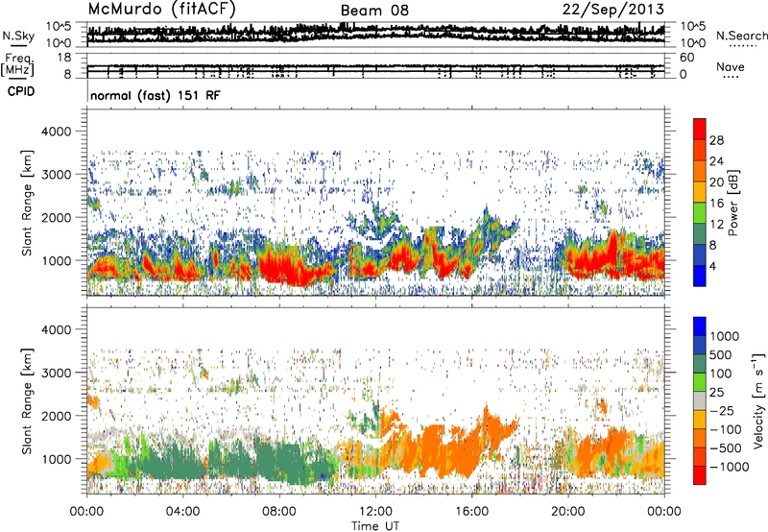This screenshot has height=532, width=768.
Task: Pick the red top segment of Power colorbar
Action: (x=700, y=130)
